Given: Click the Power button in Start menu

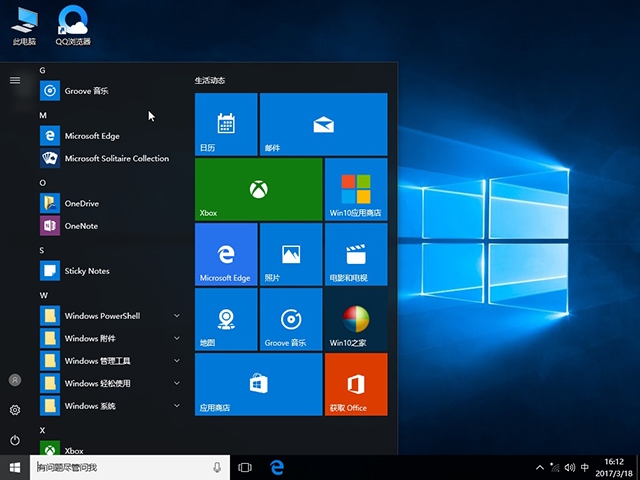Looking at the screenshot, I should coord(15,440).
